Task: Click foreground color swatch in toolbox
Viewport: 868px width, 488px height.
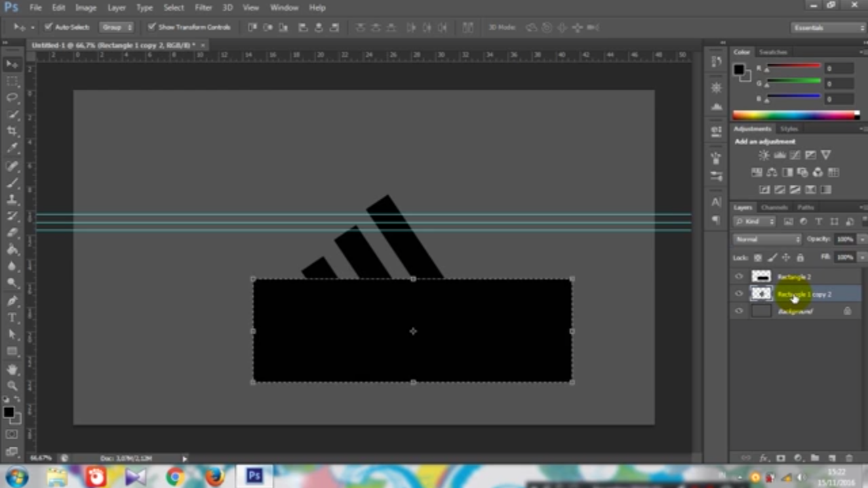Action: tap(8, 412)
